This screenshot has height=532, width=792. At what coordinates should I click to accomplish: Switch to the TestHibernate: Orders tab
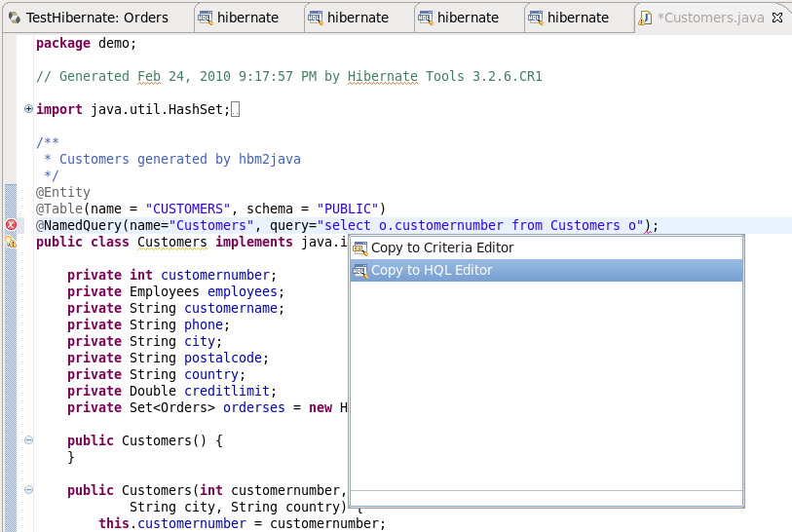click(x=96, y=18)
